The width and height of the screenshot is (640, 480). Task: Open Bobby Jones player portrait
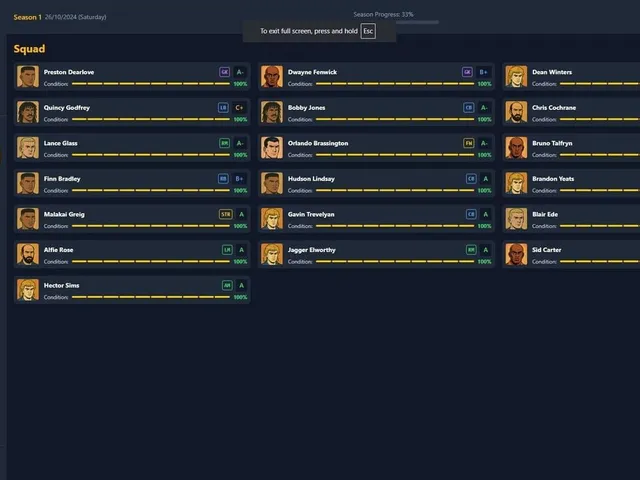[272, 112]
